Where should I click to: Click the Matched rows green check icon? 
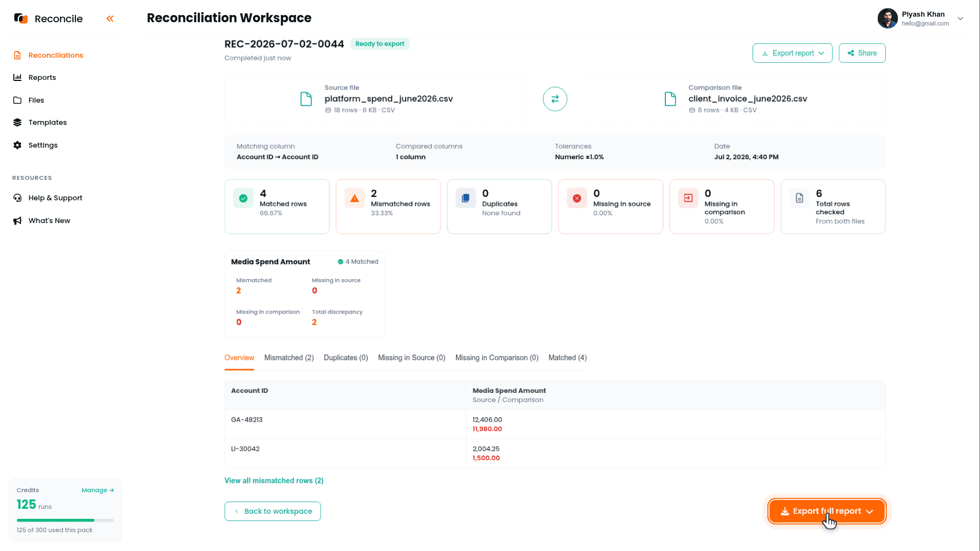coord(243,198)
